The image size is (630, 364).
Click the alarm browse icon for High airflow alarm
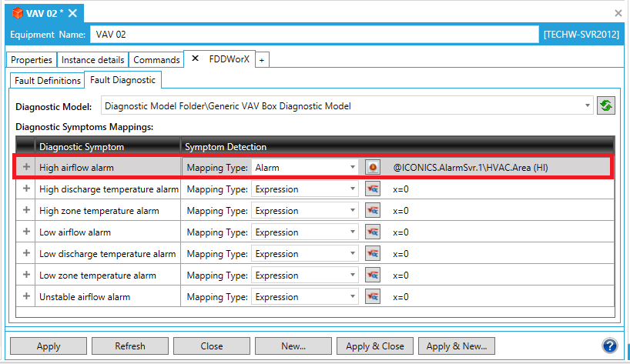(x=373, y=167)
